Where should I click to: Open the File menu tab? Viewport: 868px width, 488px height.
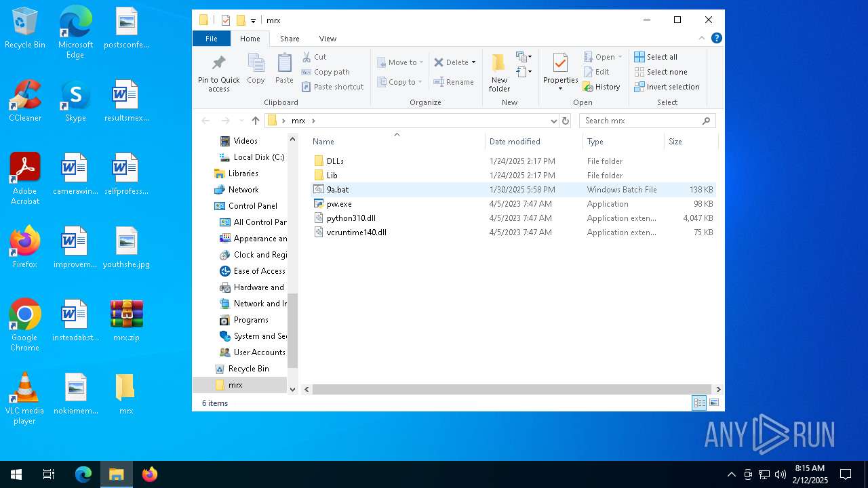coord(212,39)
